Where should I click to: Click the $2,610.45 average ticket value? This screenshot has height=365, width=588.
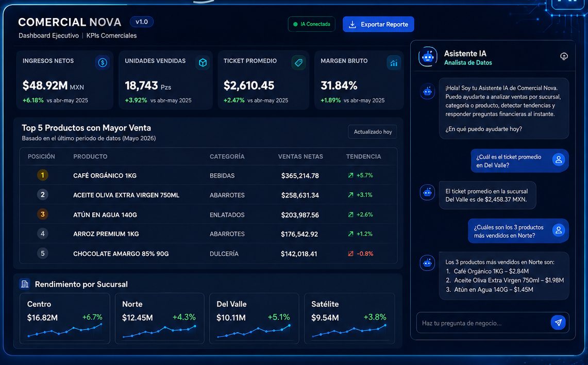pyautogui.click(x=249, y=86)
